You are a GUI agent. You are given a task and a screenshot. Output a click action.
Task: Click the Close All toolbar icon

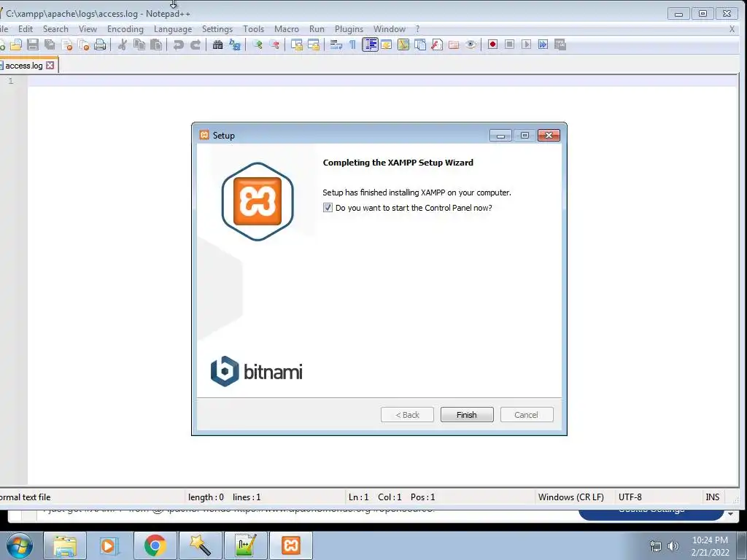pos(83,44)
